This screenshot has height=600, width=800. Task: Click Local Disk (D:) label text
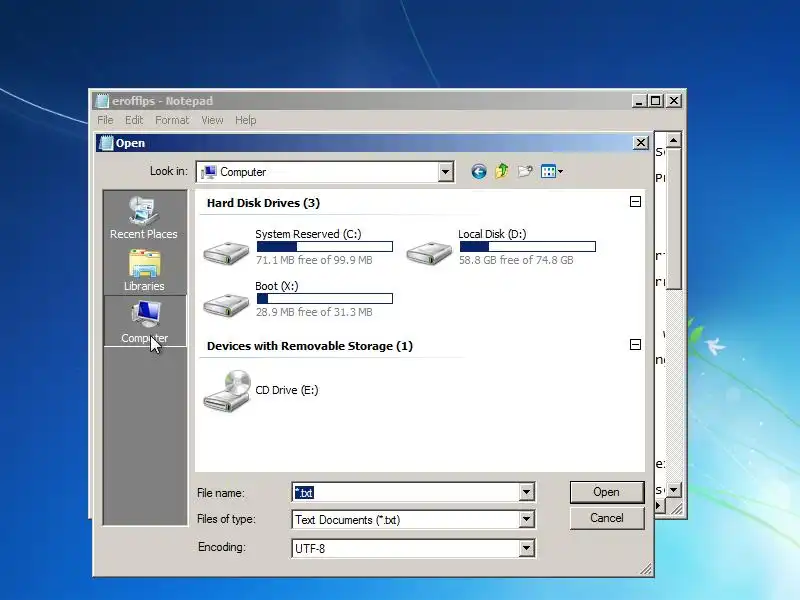(x=492, y=234)
